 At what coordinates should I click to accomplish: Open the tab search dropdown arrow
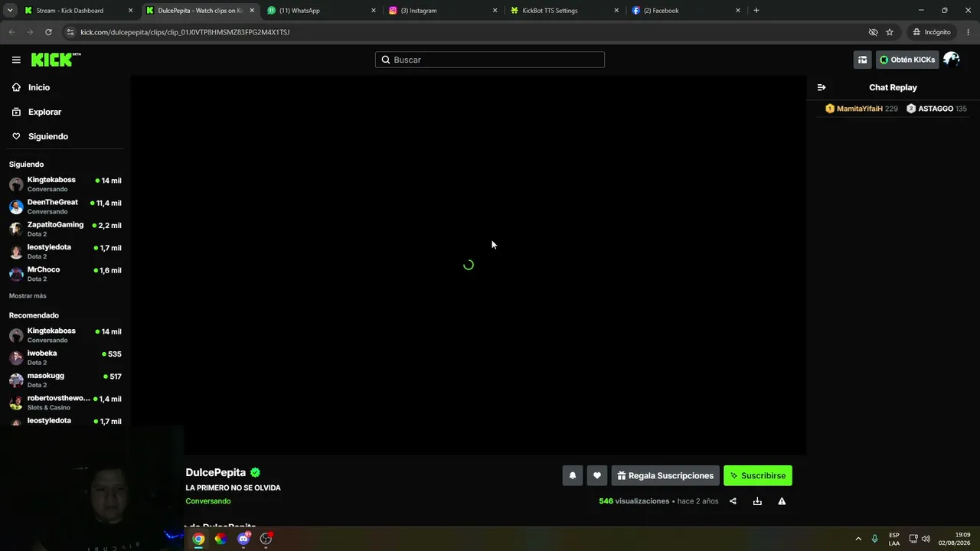pyautogui.click(x=10, y=11)
